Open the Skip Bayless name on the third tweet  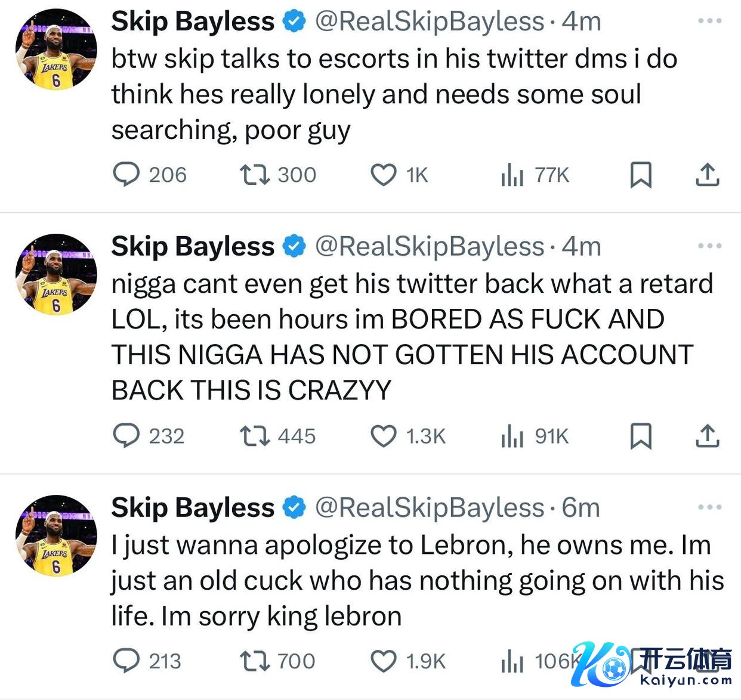[x=193, y=507]
